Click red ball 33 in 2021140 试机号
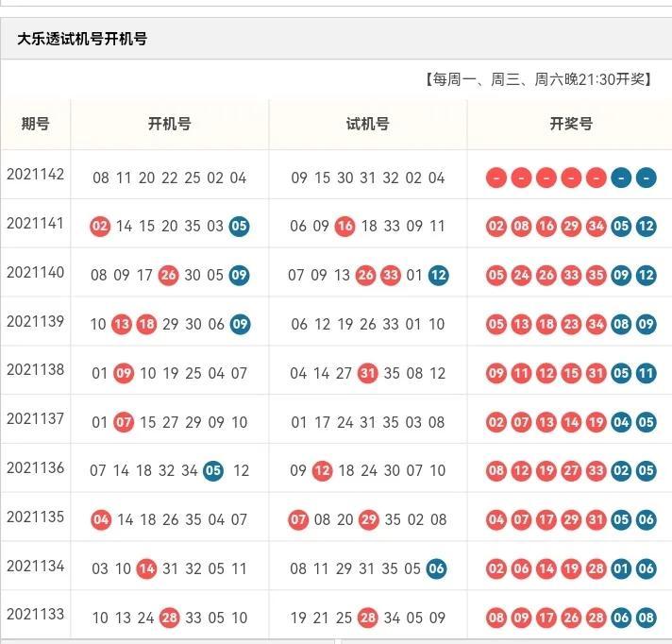The image size is (672, 644). tap(391, 276)
